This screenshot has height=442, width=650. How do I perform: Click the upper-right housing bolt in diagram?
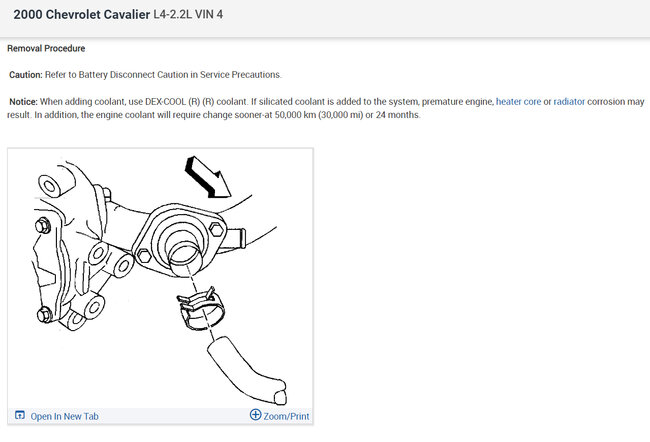click(217, 229)
